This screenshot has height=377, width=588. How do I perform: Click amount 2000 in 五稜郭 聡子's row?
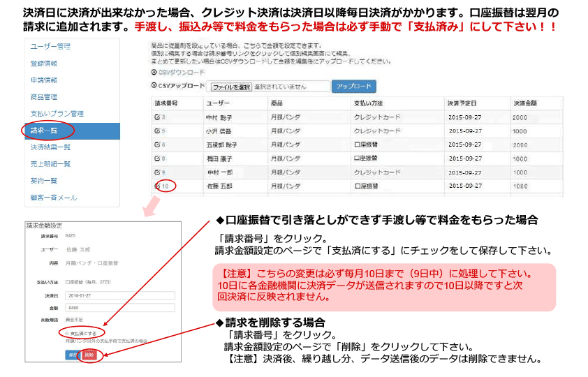(520, 145)
